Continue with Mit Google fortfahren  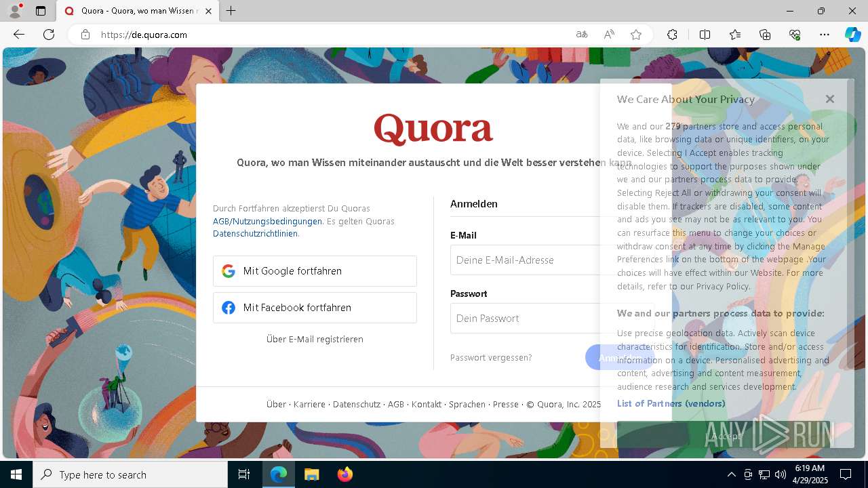click(x=315, y=271)
